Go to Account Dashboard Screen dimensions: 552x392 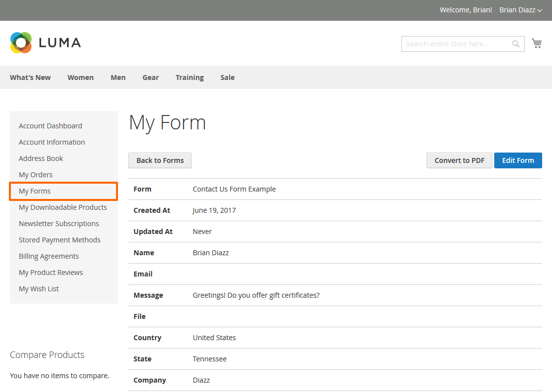(x=50, y=126)
